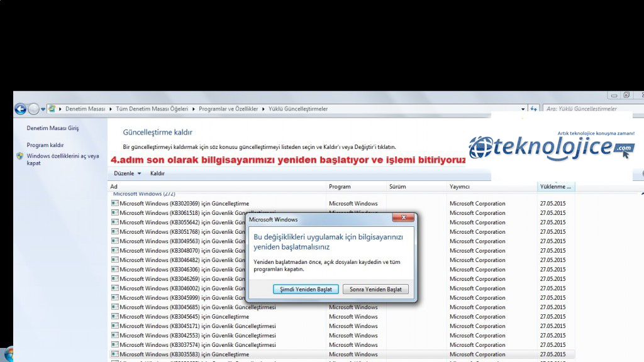This screenshot has height=362, width=644.
Task: Click the Sonra Yeniden Başlat button
Action: pyautogui.click(x=375, y=289)
